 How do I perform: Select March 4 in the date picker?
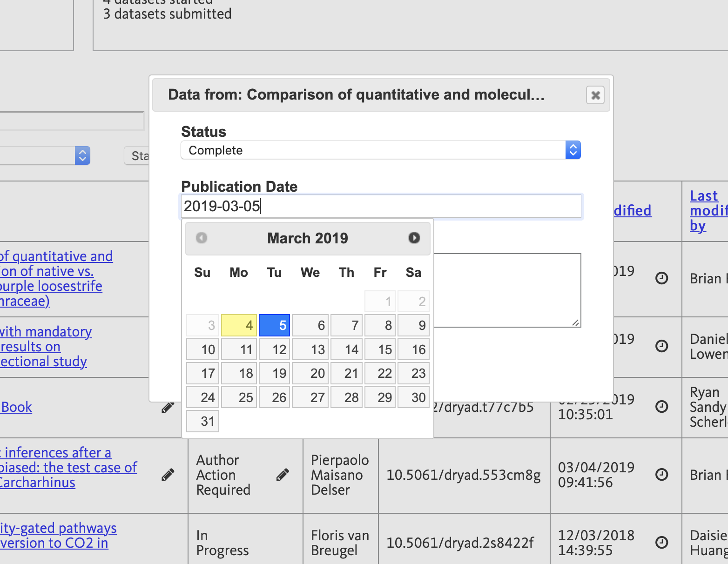pos(239,325)
